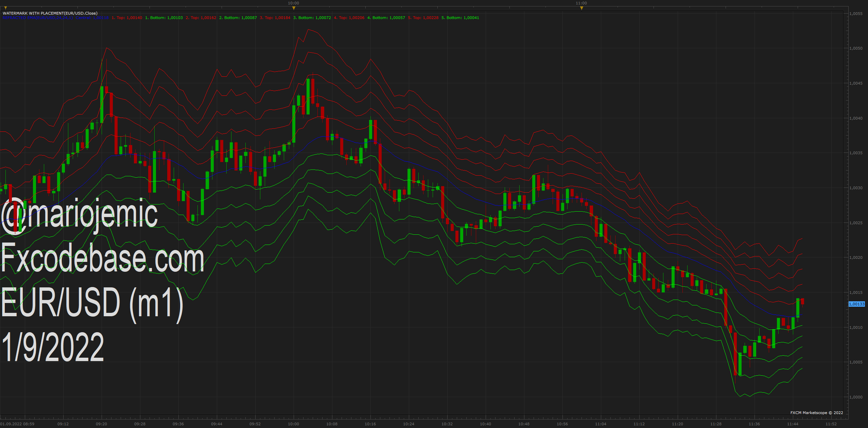Click the 1,0020 price axis label
This screenshot has height=428, width=868.
click(x=856, y=257)
